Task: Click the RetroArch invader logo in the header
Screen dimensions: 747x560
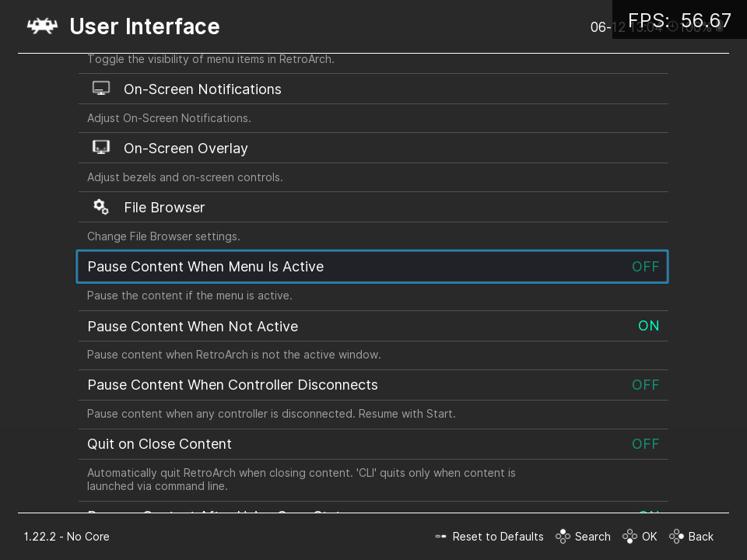Action: (42, 26)
